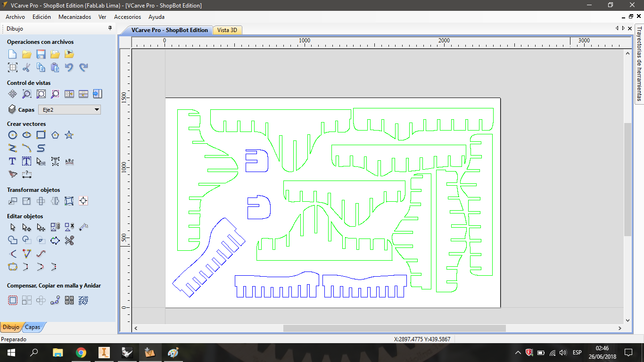This screenshot has width=644, height=362.
Task: Open the Ayuda menu
Action: click(157, 16)
